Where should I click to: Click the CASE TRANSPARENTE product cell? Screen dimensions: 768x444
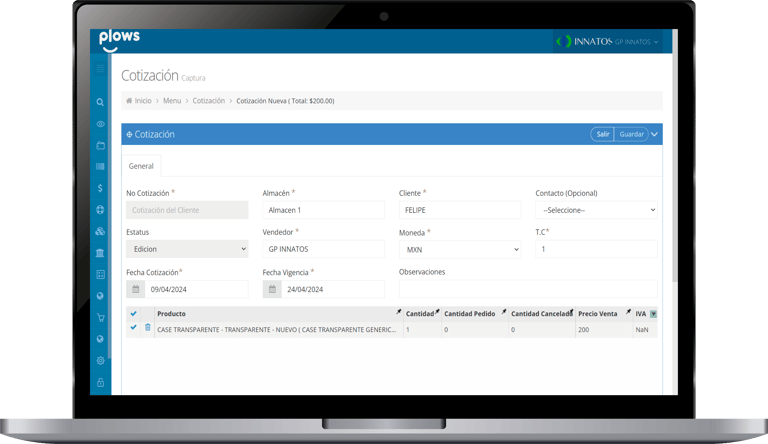[277, 330]
